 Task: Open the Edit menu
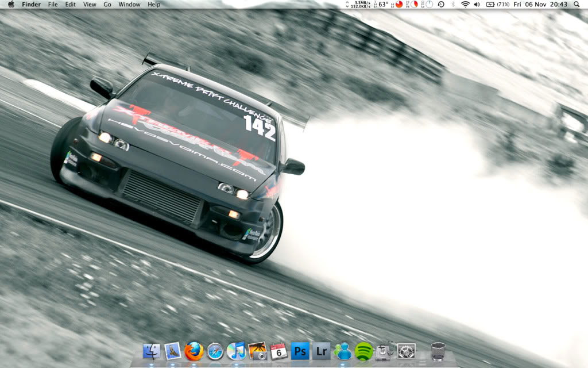pos(71,4)
